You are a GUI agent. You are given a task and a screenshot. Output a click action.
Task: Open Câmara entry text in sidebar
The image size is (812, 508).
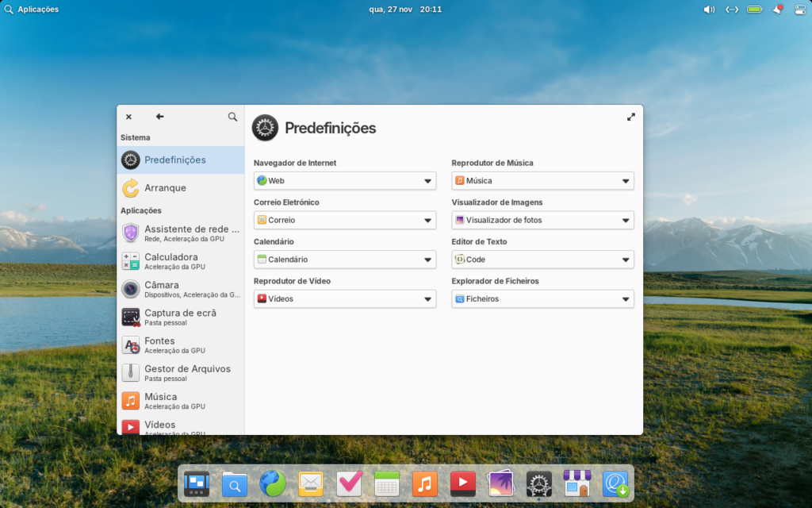(x=162, y=285)
